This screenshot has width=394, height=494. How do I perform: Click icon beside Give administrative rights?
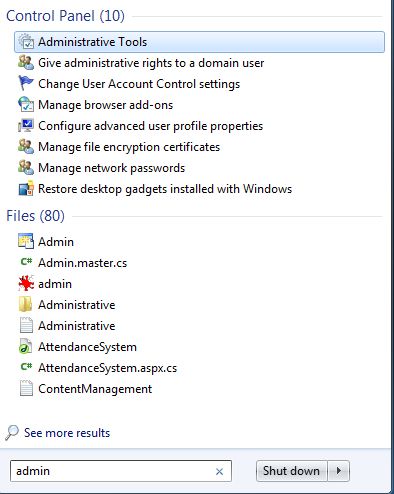pos(26,63)
